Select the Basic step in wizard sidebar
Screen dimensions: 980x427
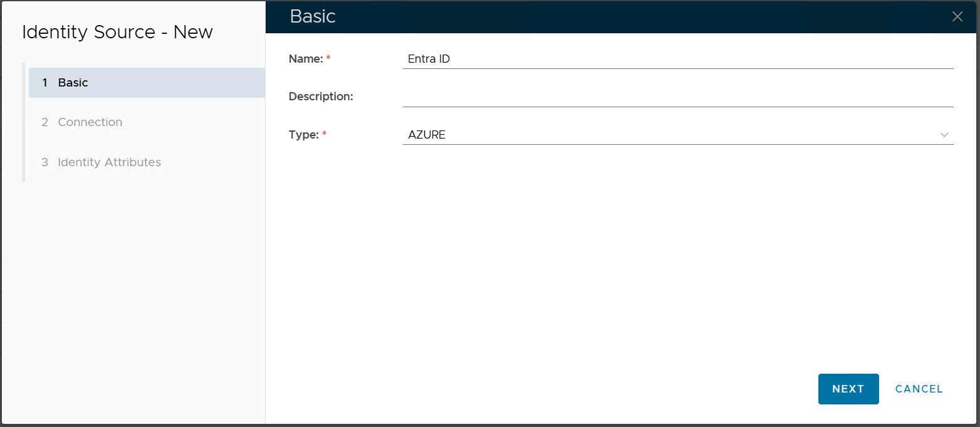coord(147,83)
